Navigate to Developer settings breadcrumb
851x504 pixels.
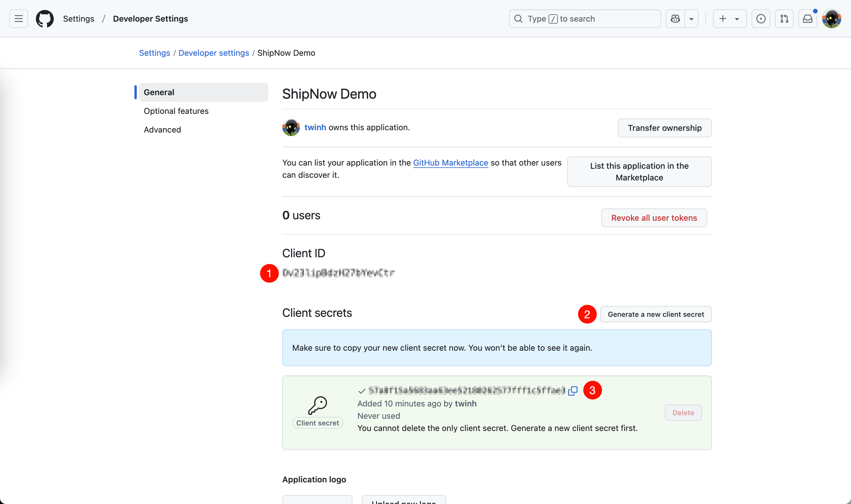pyautogui.click(x=214, y=53)
